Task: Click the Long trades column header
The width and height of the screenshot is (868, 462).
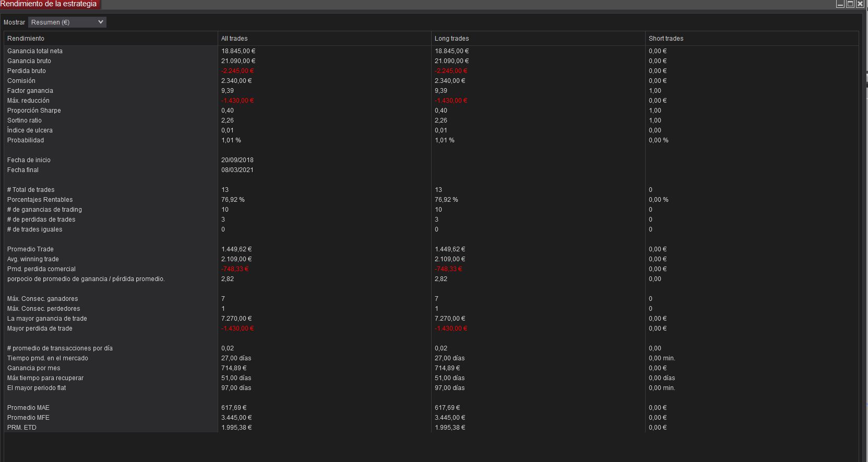Action: click(451, 39)
